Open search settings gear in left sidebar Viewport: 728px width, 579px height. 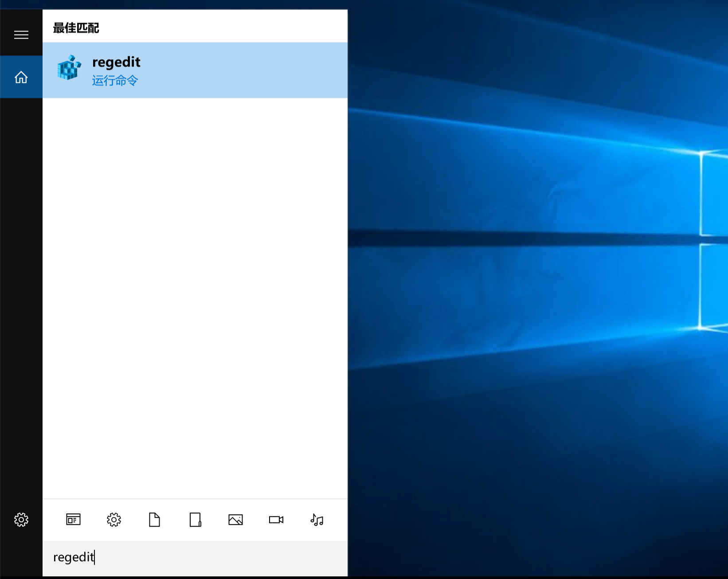tap(21, 519)
